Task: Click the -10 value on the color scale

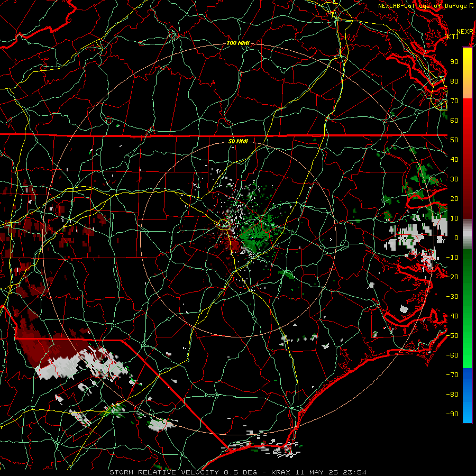Action: click(452, 258)
